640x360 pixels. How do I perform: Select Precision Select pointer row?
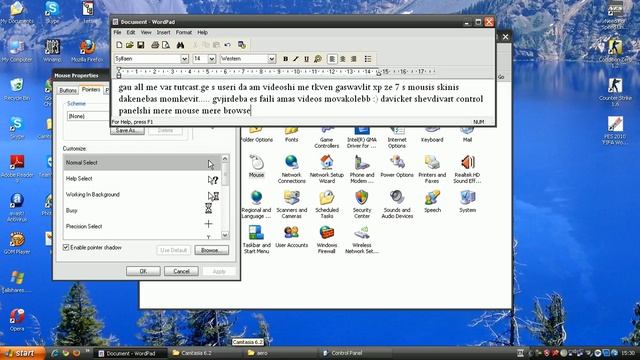[x=142, y=226]
